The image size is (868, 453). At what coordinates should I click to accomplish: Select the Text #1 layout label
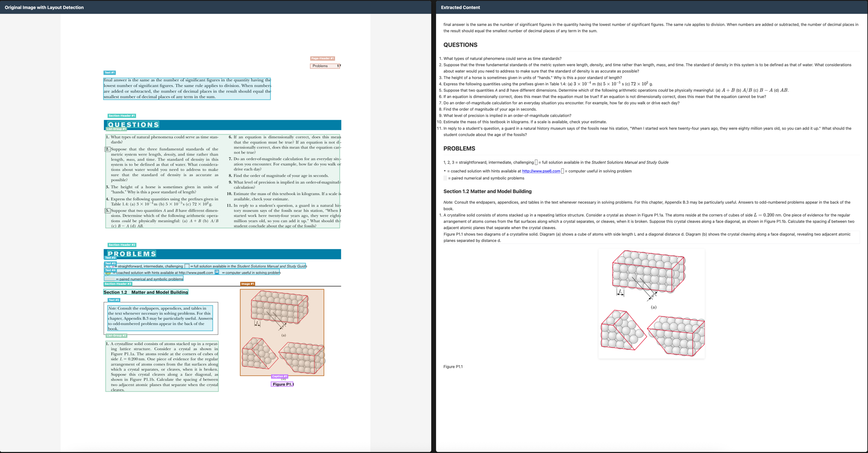(x=110, y=72)
